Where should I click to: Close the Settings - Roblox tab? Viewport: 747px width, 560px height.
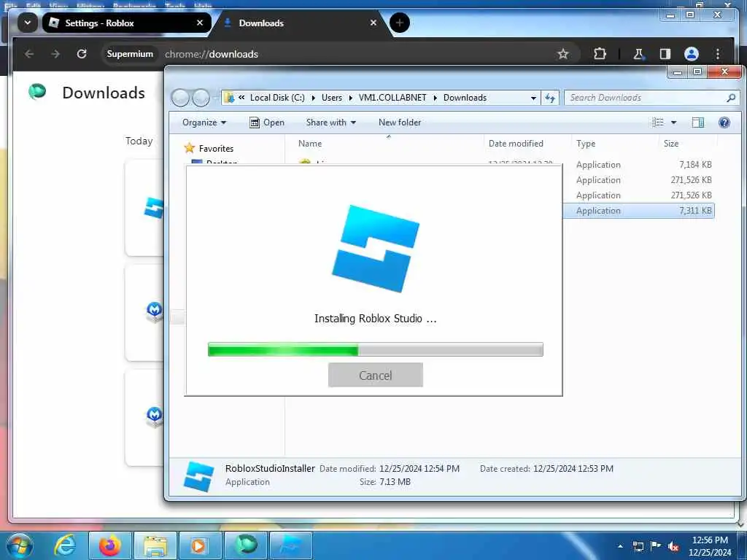200,23
